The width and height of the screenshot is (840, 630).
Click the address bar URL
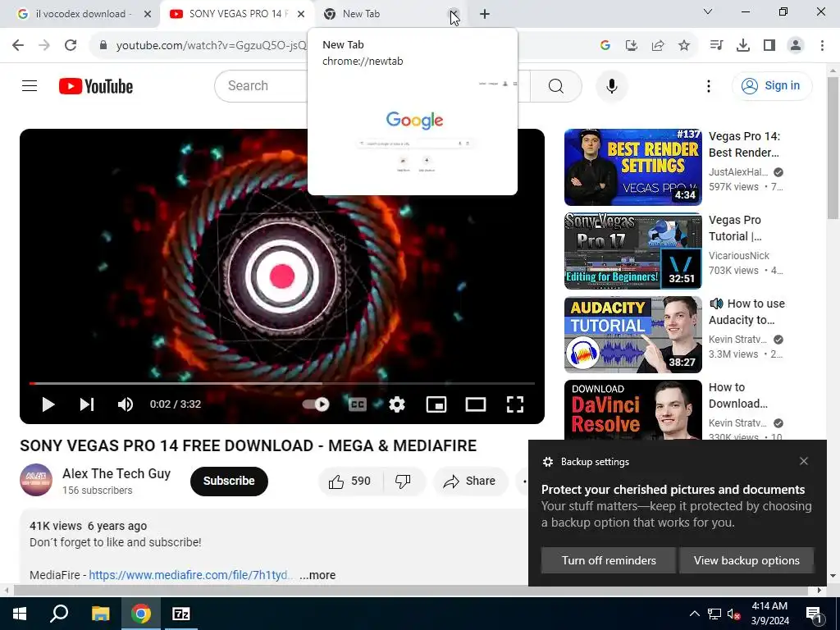click(211, 46)
